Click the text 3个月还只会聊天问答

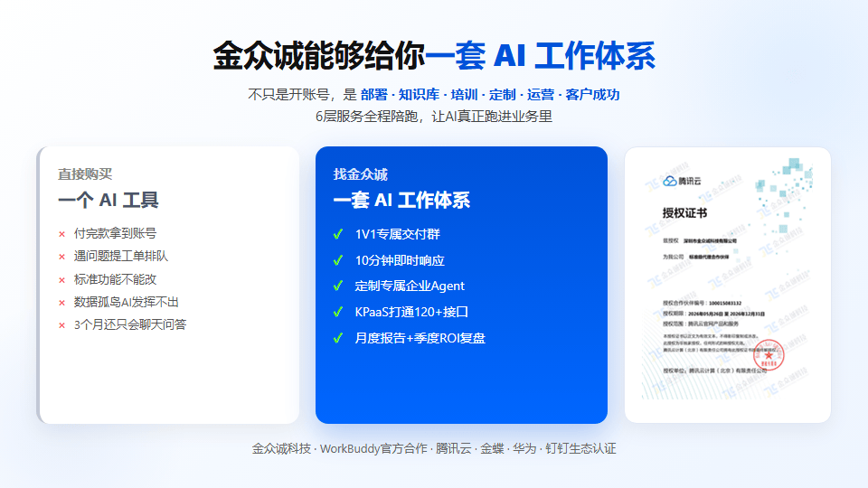[130, 324]
